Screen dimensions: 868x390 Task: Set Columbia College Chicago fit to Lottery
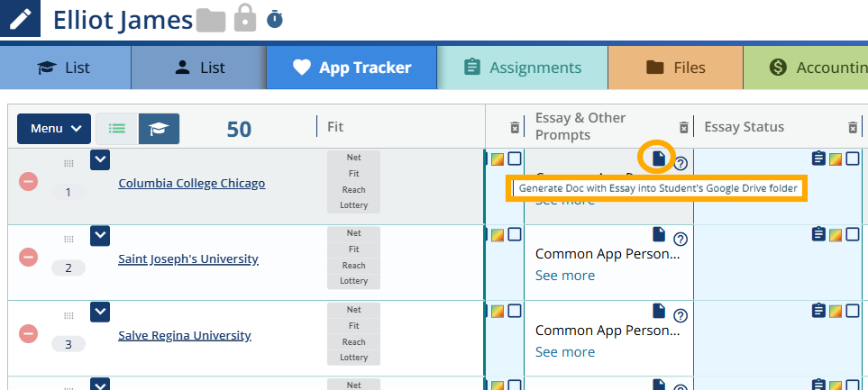353,205
